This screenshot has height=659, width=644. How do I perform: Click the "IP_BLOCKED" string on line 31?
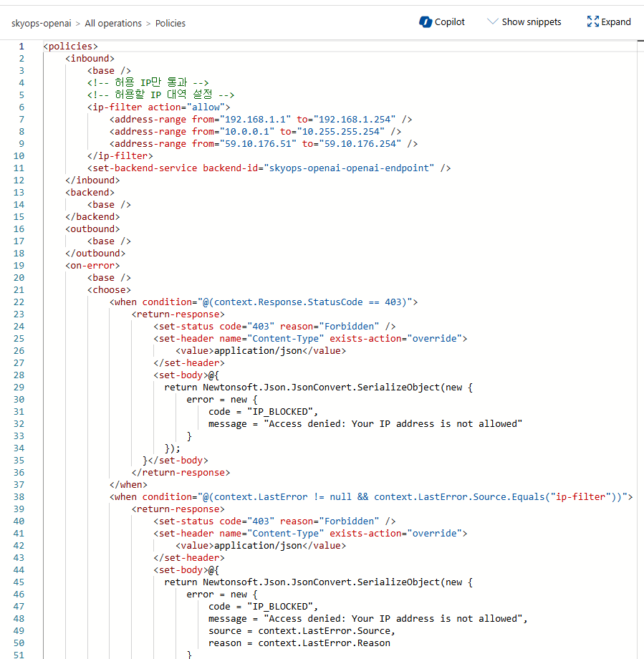click(x=282, y=412)
